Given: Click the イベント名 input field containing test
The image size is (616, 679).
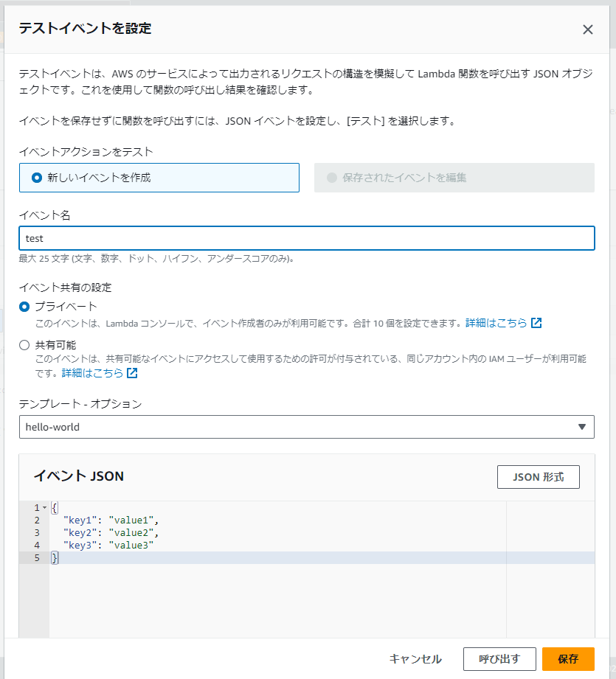Looking at the screenshot, I should pos(307,238).
